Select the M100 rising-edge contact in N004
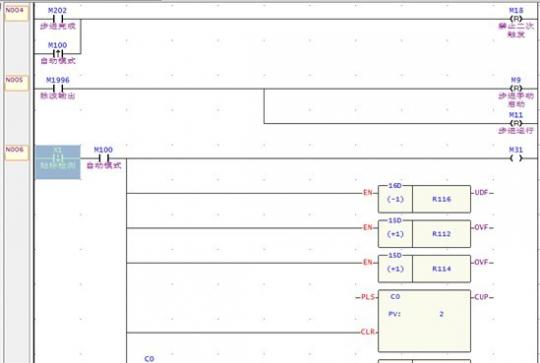Screen dimensions: 540x363 coord(58,54)
